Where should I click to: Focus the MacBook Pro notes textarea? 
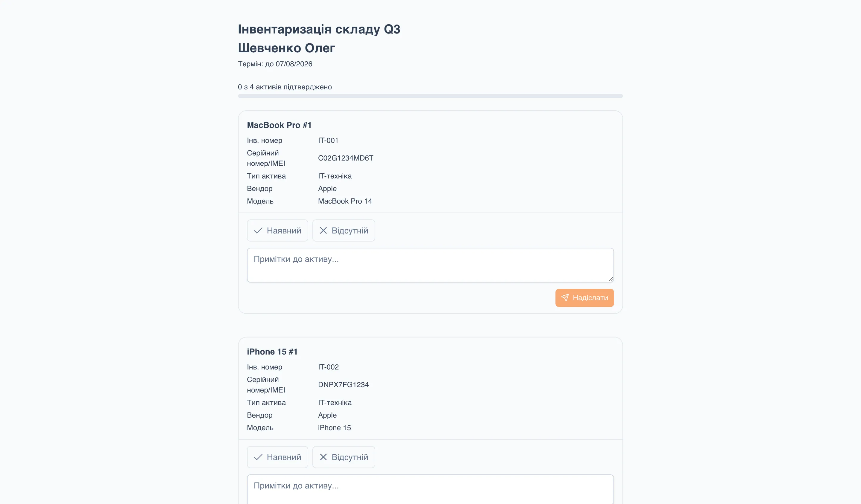pyautogui.click(x=430, y=265)
